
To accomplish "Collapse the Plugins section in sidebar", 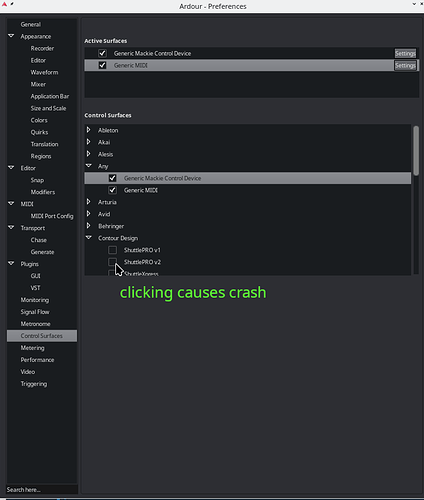I will 11,263.
